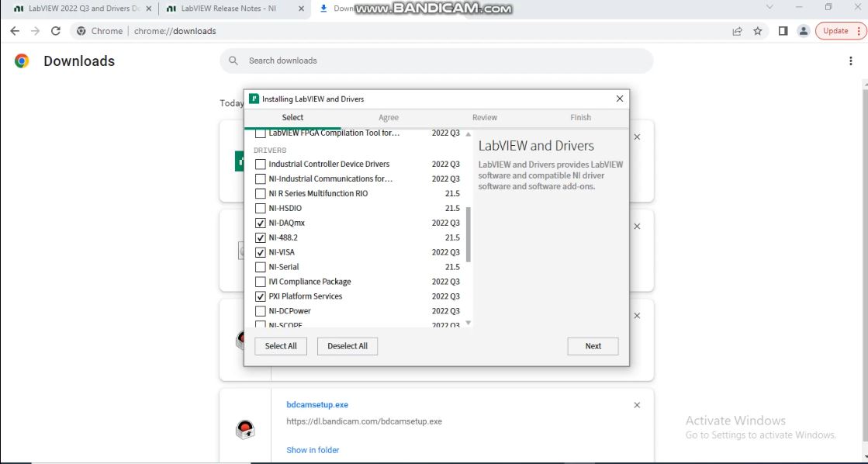
Task: Click the NI logo in the installer title bar
Action: pyautogui.click(x=254, y=99)
